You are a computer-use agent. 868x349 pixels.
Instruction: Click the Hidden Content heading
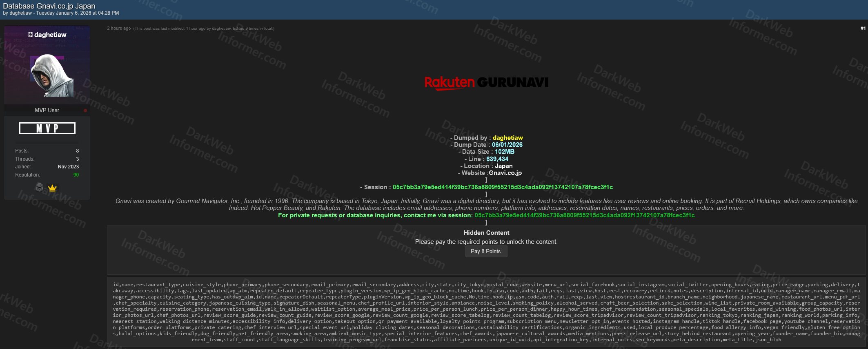(486, 233)
